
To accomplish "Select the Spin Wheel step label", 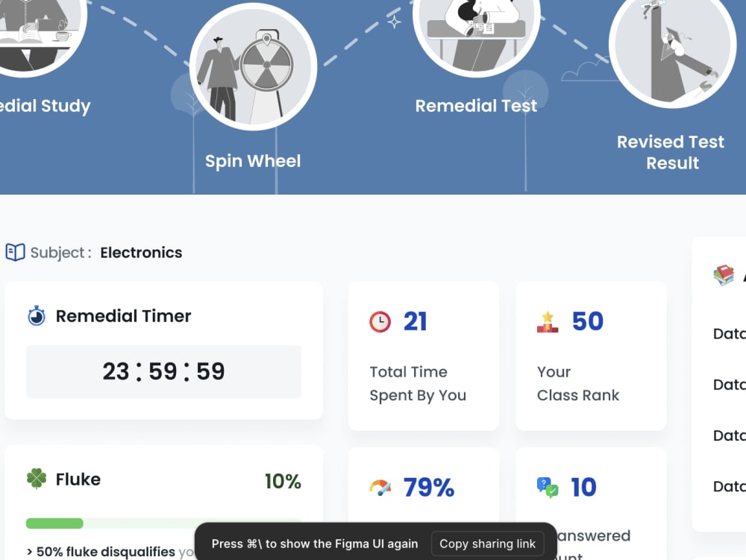I will tap(253, 161).
